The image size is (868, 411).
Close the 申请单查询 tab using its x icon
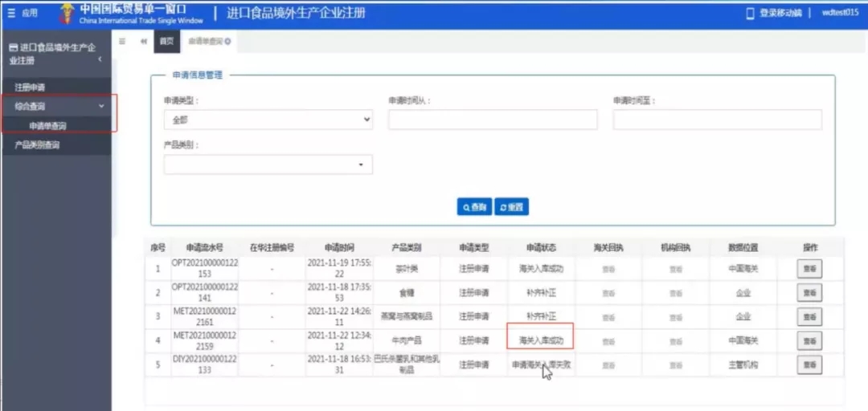point(228,42)
